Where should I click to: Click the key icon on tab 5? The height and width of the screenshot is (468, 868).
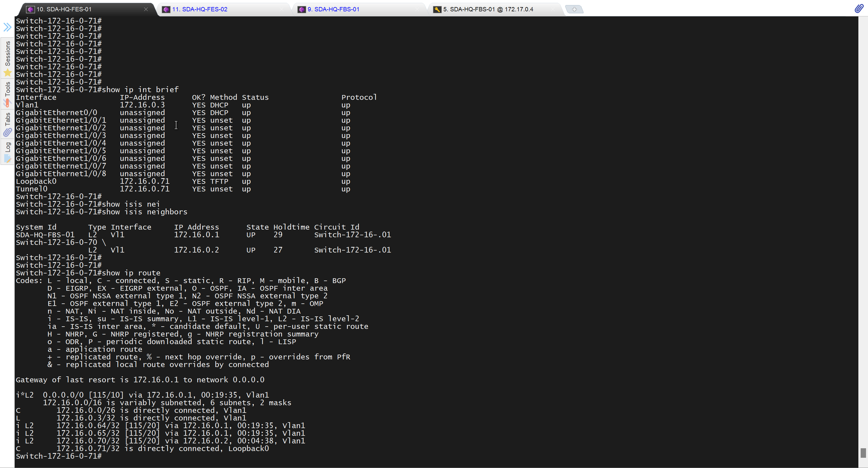pos(437,9)
